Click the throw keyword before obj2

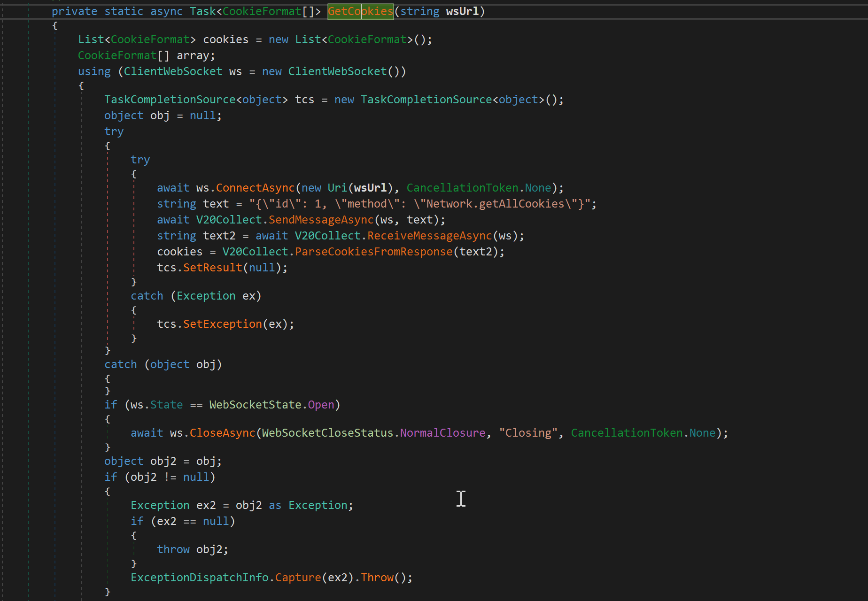pos(173,549)
